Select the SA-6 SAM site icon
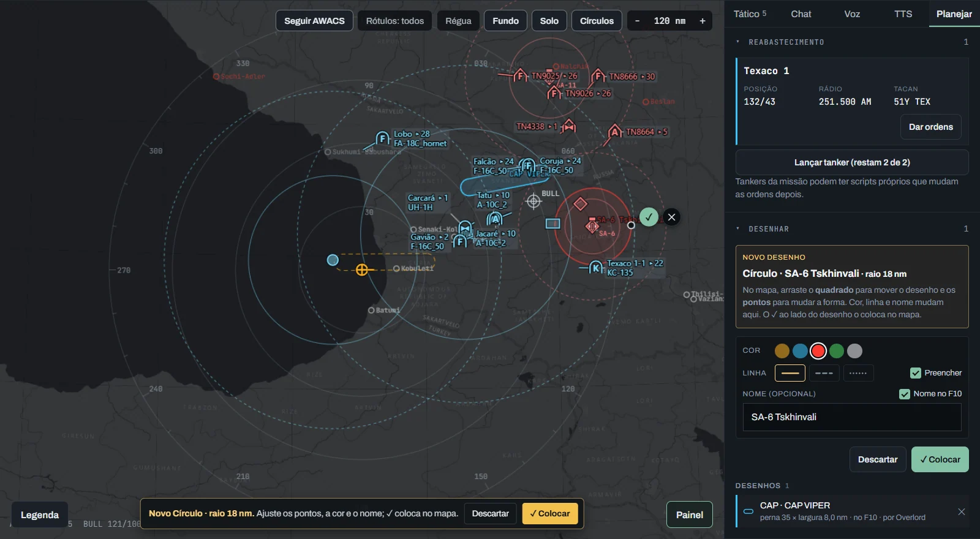Screen dimensions: 980x539 click(x=592, y=226)
